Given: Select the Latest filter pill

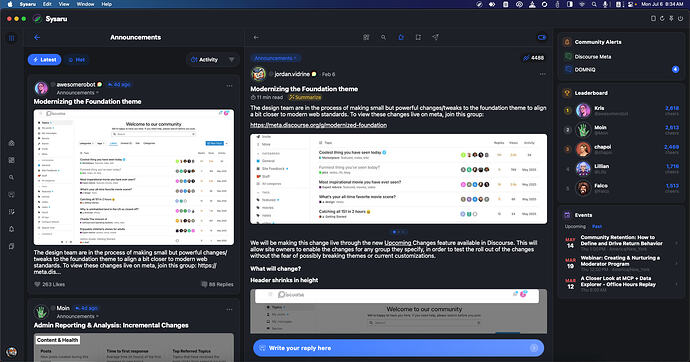Looking at the screenshot, I should (44, 59).
